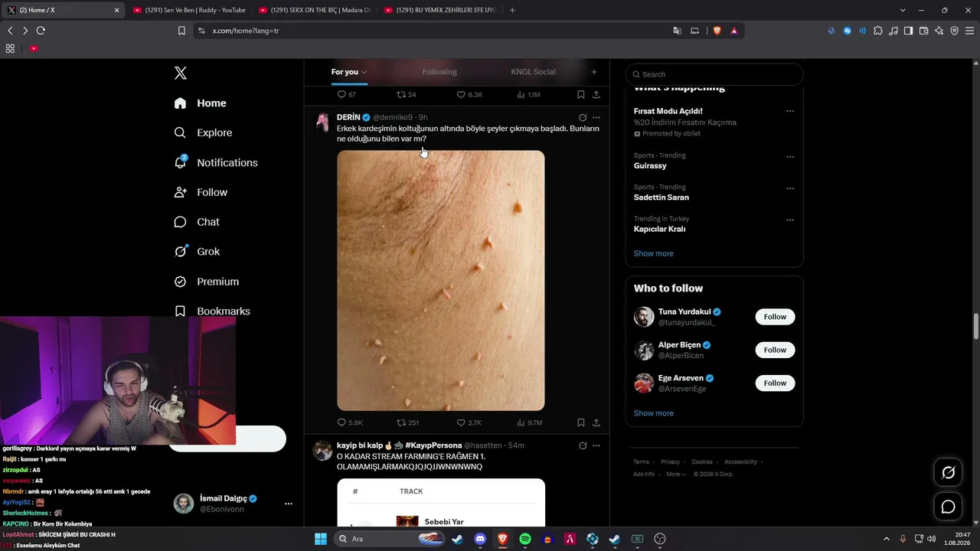Follow Ege Arseven
980x551 pixels.
[x=775, y=383]
